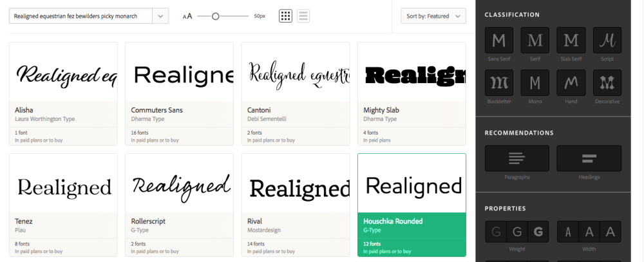Visit G-Type under Houschka Rounded

tap(372, 230)
